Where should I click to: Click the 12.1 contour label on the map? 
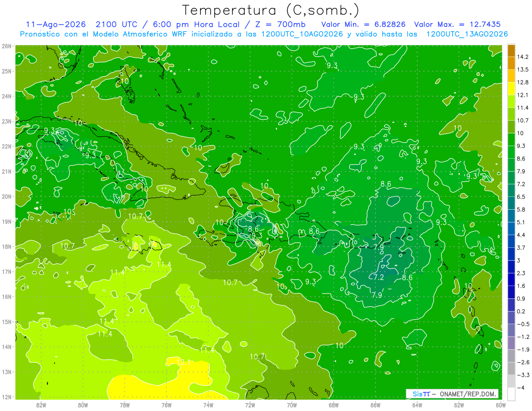pyautogui.click(x=184, y=363)
